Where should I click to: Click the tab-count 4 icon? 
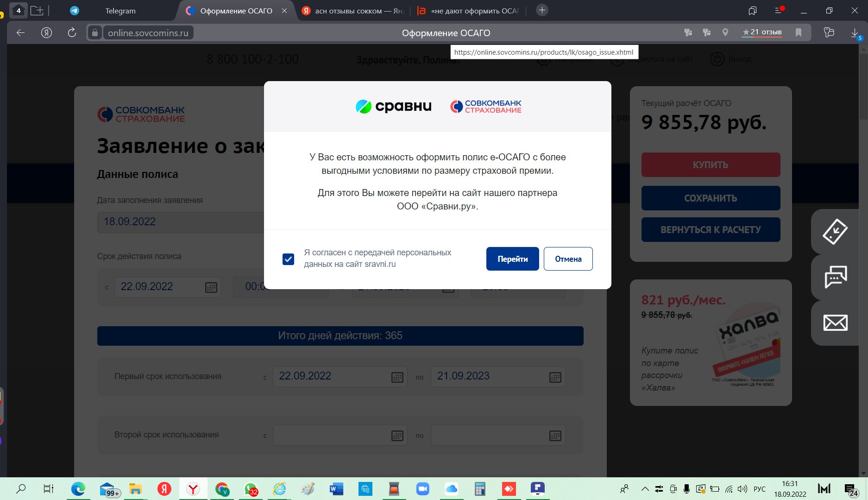(19, 10)
